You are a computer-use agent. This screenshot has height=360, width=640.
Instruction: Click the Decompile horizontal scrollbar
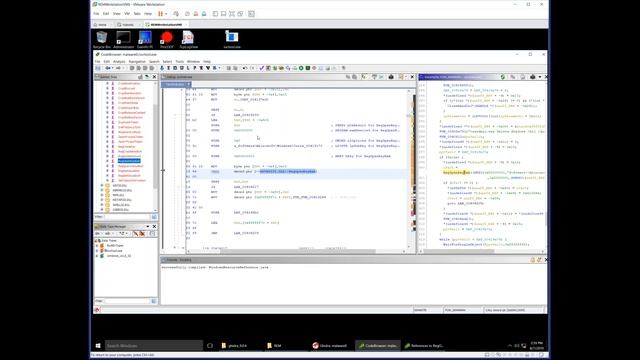point(482,251)
